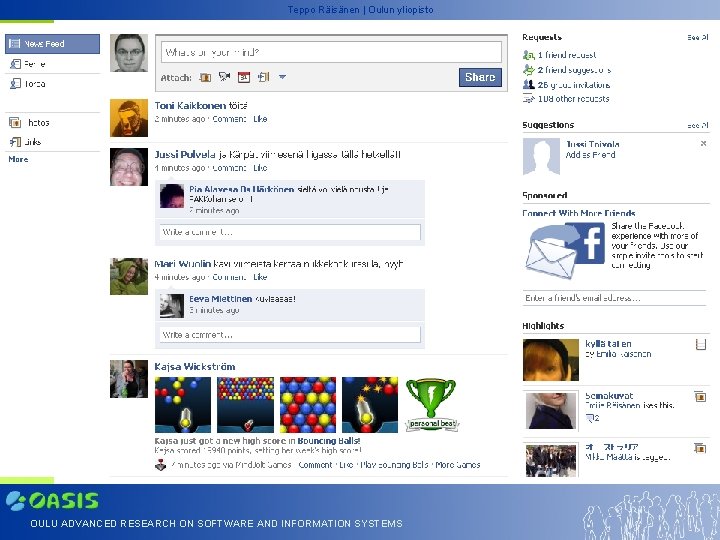Like Toni Kaikkonen's post
This screenshot has height=540, width=720.
(260, 119)
